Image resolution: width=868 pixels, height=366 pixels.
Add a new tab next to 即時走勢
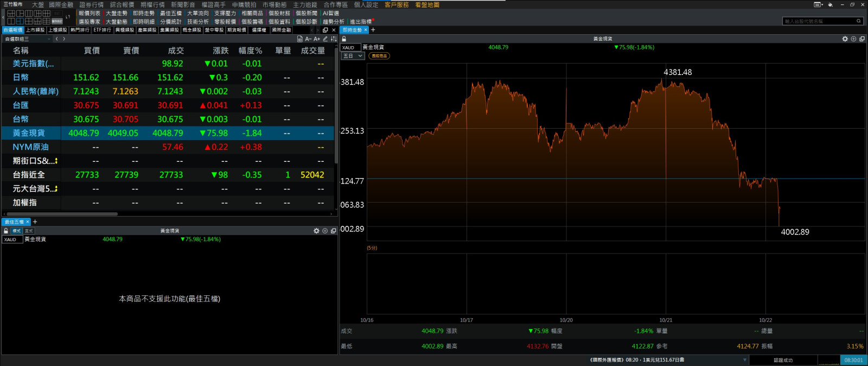pyautogui.click(x=373, y=30)
